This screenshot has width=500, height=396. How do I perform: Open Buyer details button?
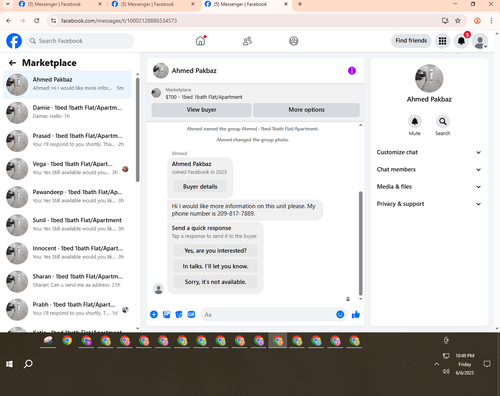(200, 187)
